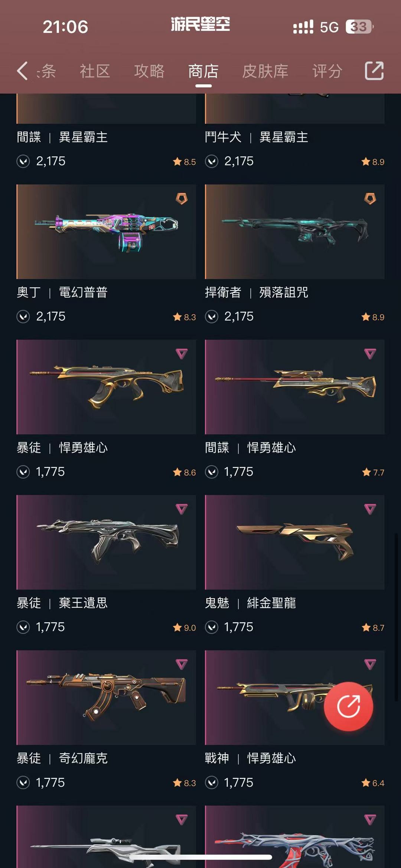Viewport: 401px width, 868px height.
Task: Open 暴徒 棄王遺思 skin image
Action: [106, 542]
